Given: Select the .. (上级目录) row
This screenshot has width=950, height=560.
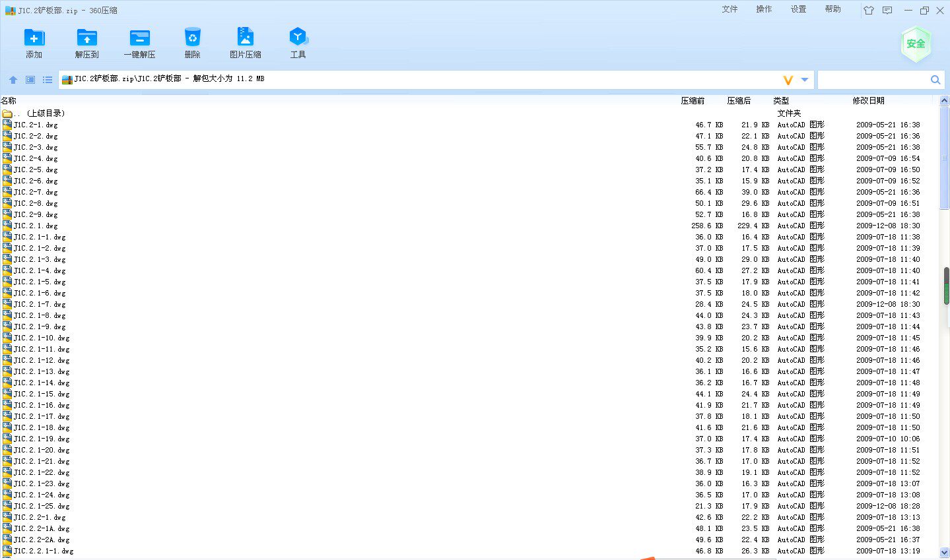Looking at the screenshot, I should (469, 113).
